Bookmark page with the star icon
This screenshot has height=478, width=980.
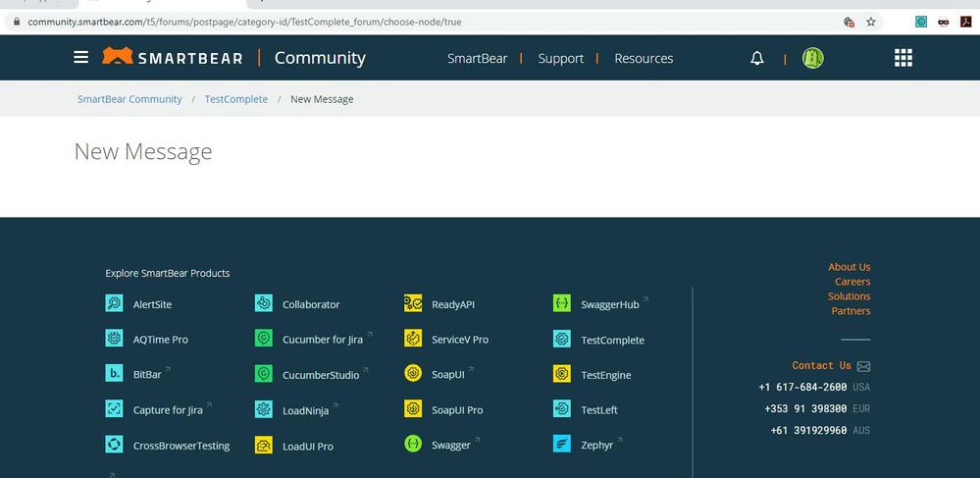tap(871, 22)
